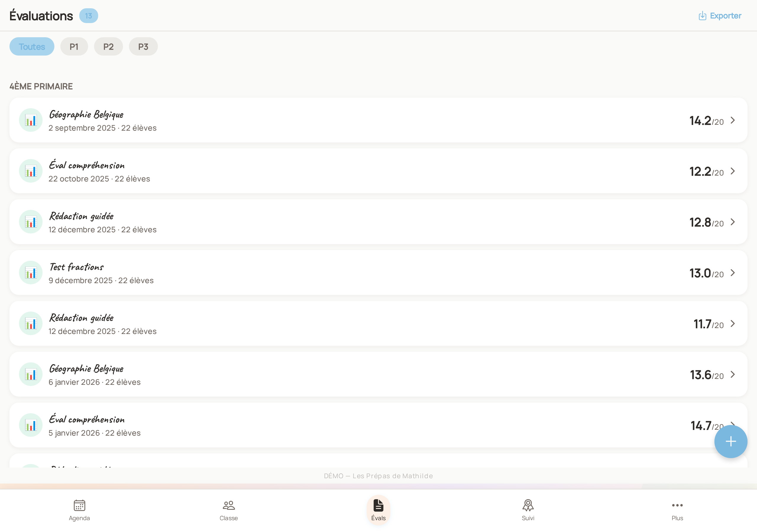Click the 14.2/20 average score

point(706,121)
